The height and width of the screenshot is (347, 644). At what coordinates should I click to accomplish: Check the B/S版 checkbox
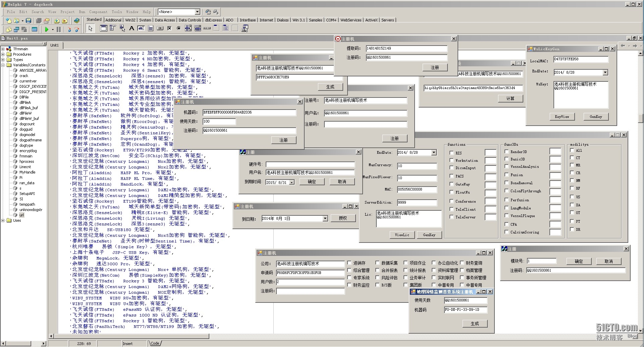click(x=377, y=285)
